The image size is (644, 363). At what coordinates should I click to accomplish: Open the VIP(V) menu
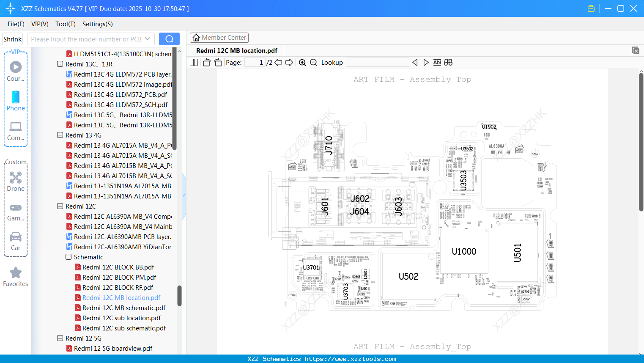pyautogui.click(x=40, y=24)
